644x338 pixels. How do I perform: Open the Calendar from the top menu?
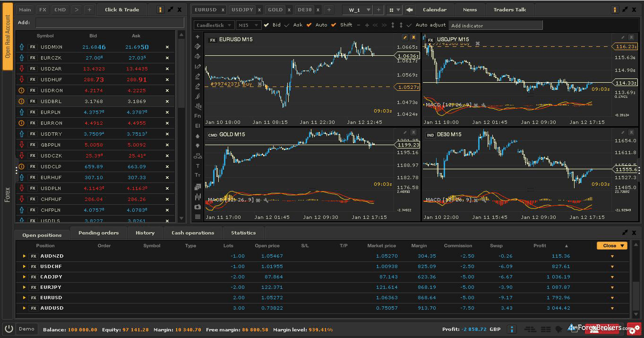[x=434, y=9]
